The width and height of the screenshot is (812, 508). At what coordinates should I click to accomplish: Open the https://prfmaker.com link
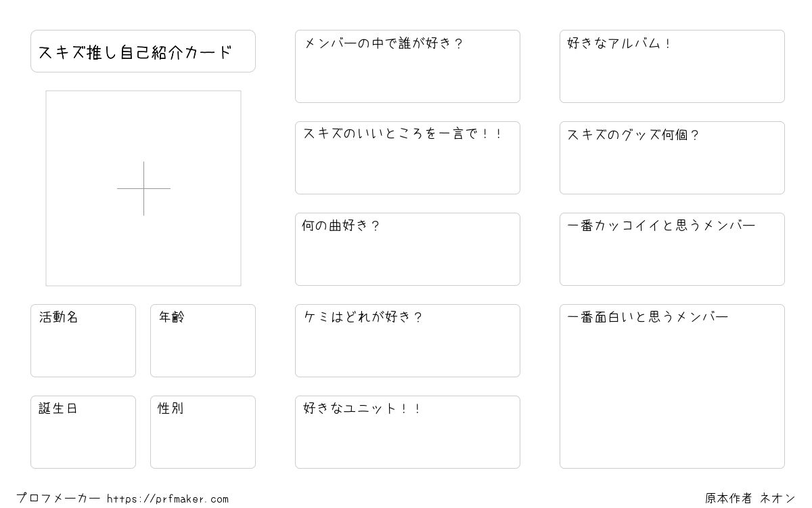pyautogui.click(x=168, y=499)
